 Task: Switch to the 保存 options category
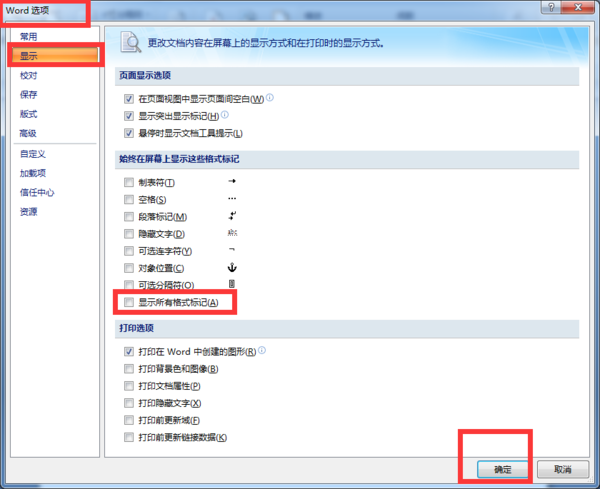28,95
